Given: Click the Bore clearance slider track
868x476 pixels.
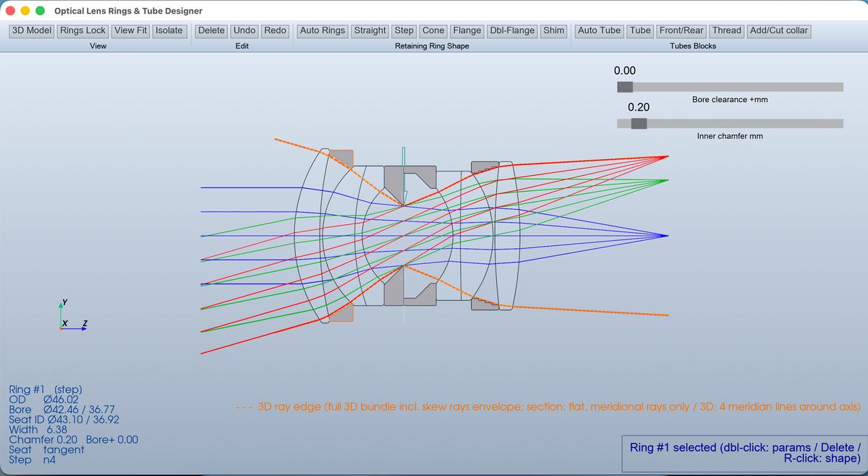Looking at the screenshot, I should (730, 87).
